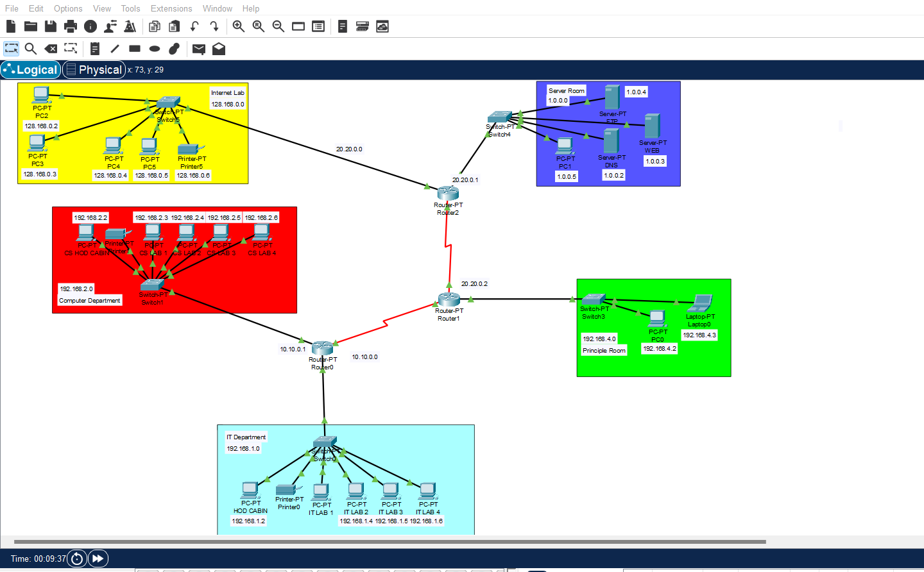This screenshot has width=924, height=572.
Task: Choose the Draw Line shape tool
Action: pyautogui.click(x=114, y=49)
